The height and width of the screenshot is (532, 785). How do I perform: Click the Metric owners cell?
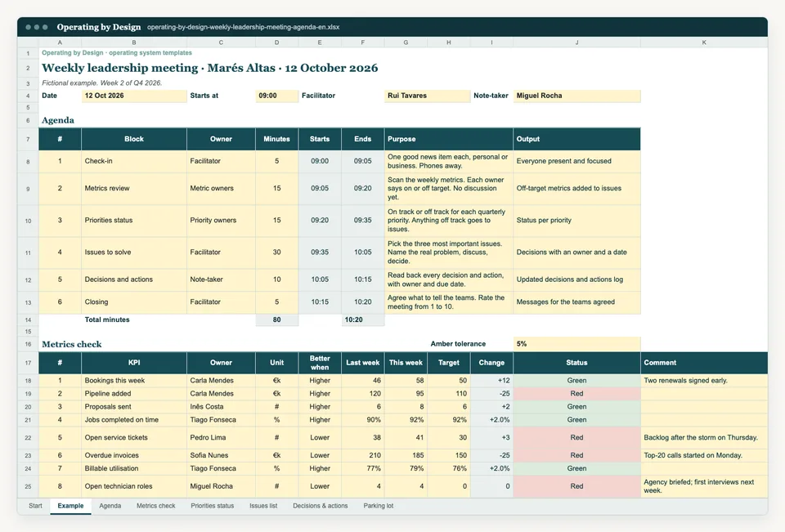tap(221, 189)
